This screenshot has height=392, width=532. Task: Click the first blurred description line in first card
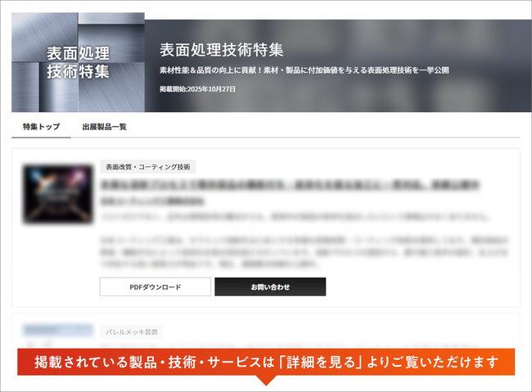coord(295,218)
